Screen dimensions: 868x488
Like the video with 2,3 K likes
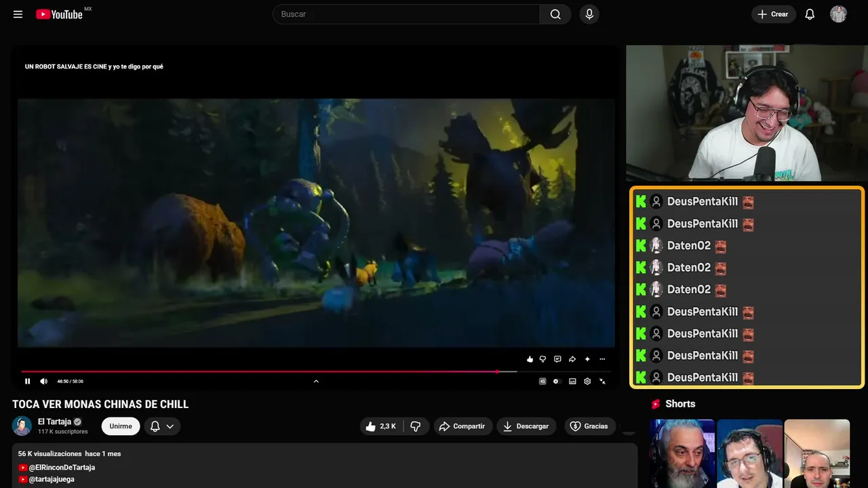tap(381, 426)
